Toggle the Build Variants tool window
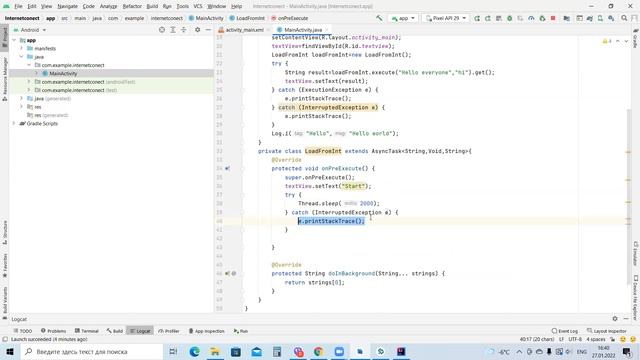Screen dimensions: 640x360 [x=4, y=302]
